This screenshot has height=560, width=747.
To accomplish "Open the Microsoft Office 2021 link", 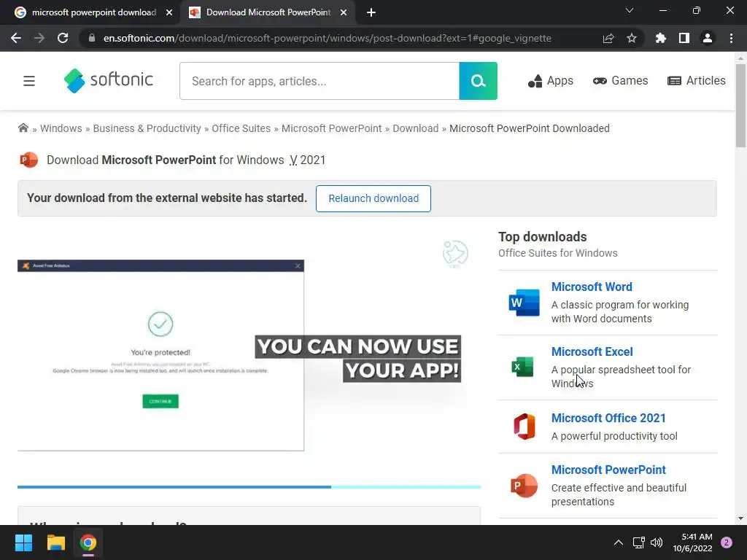I will tap(608, 418).
